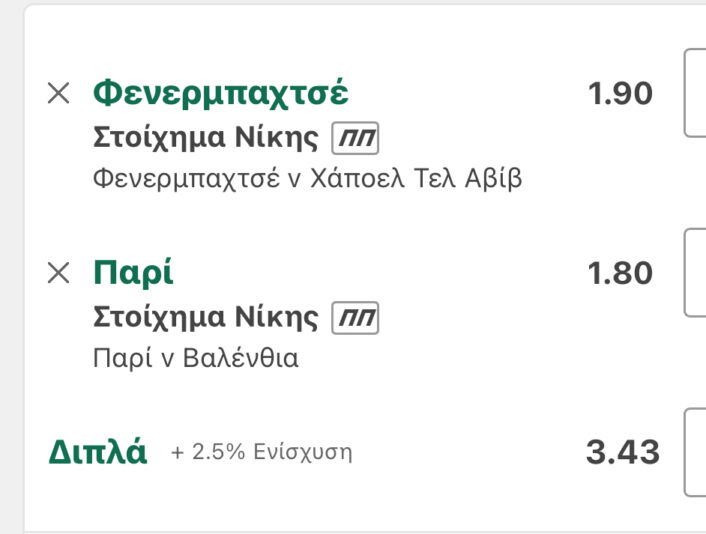Click the 3.43 double odds value

(x=622, y=452)
